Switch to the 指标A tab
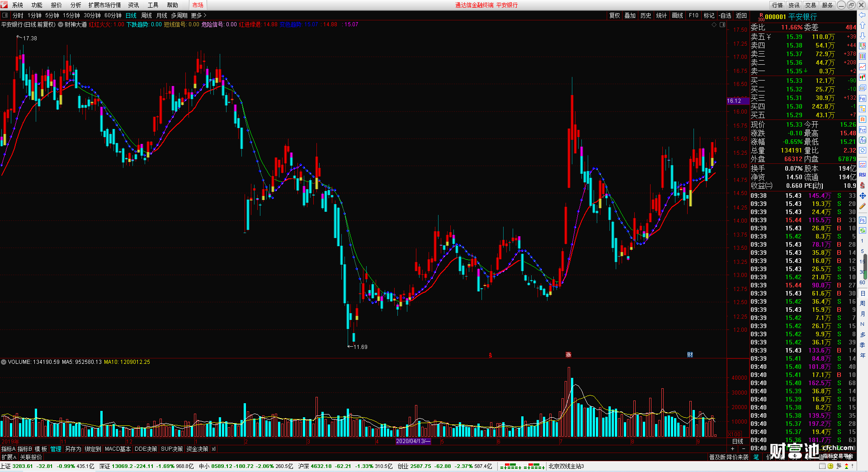The image size is (868, 472). [x=9, y=449]
